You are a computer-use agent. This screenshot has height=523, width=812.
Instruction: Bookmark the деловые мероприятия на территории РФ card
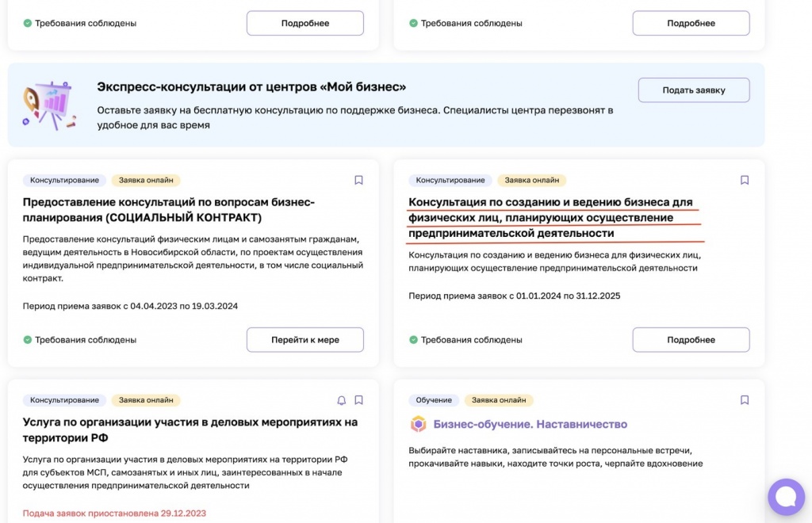click(x=358, y=400)
